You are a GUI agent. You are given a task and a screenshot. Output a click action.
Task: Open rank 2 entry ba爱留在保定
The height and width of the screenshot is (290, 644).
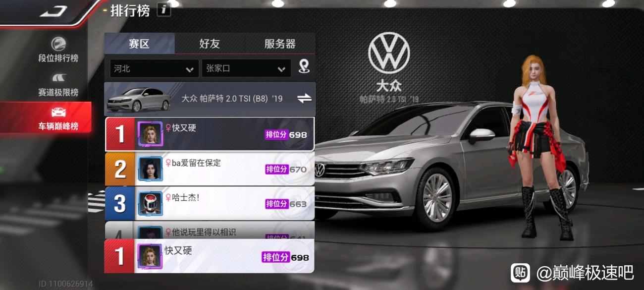click(x=210, y=169)
